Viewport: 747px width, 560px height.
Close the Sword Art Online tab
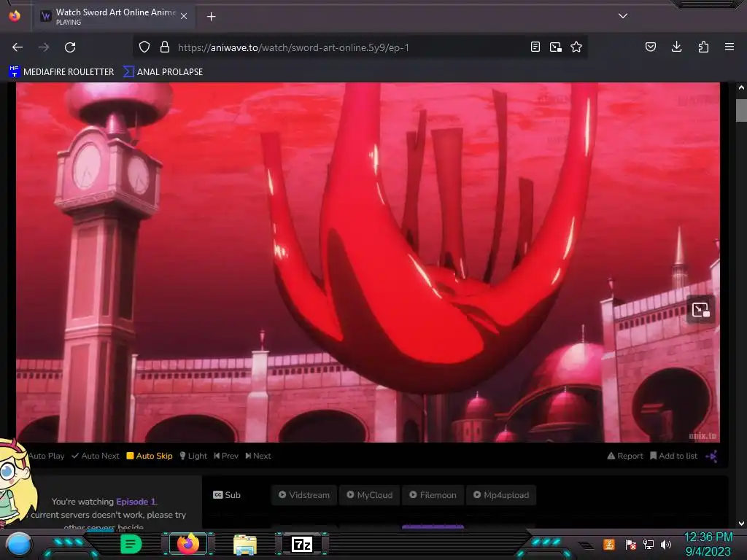pos(184,16)
